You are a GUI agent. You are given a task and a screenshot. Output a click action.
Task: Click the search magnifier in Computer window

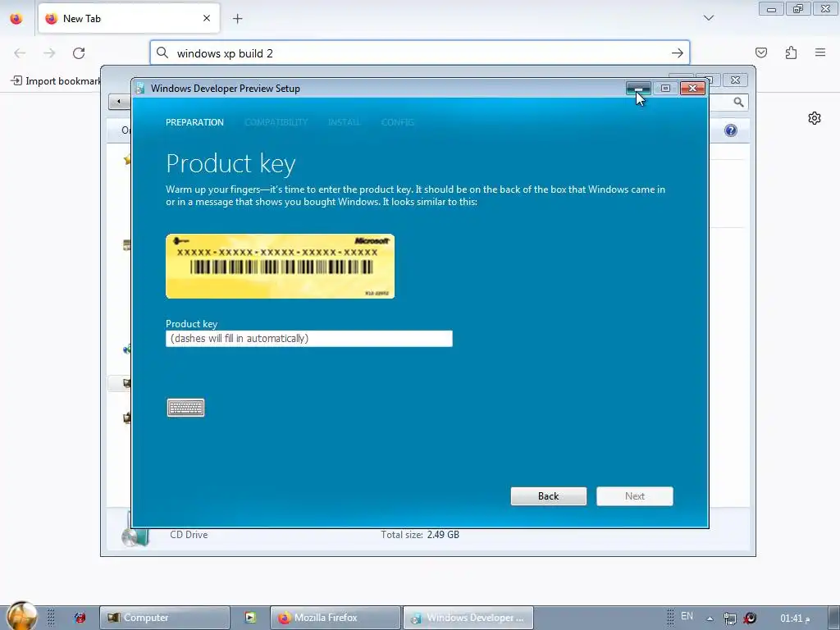pos(739,102)
